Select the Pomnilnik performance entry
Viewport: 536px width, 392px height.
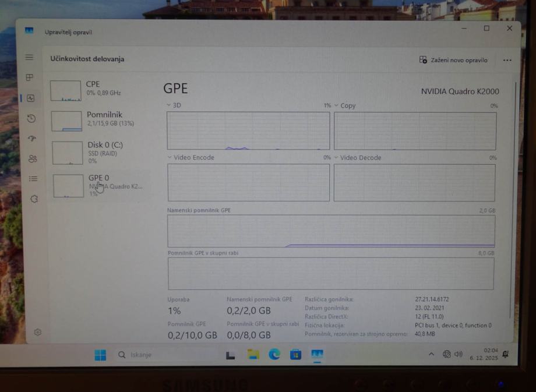click(100, 121)
